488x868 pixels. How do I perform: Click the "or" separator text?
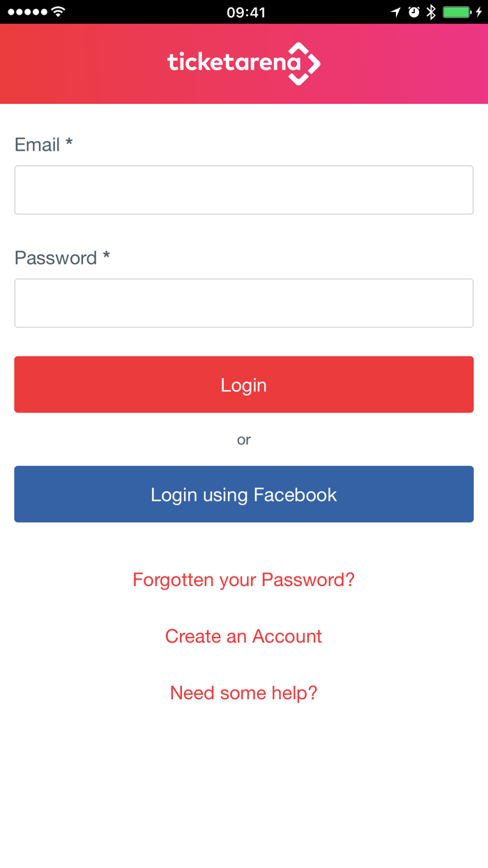tap(244, 440)
